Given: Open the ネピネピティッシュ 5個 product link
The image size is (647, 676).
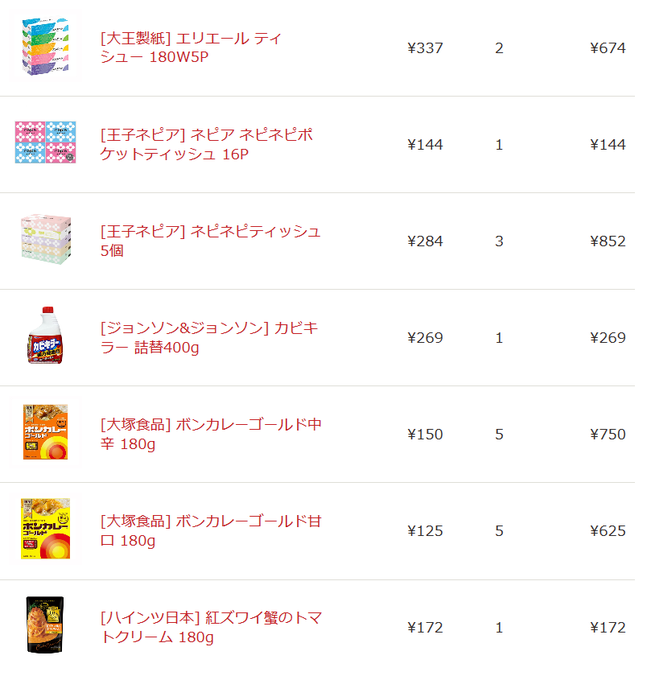Looking at the screenshot, I should click(210, 241).
